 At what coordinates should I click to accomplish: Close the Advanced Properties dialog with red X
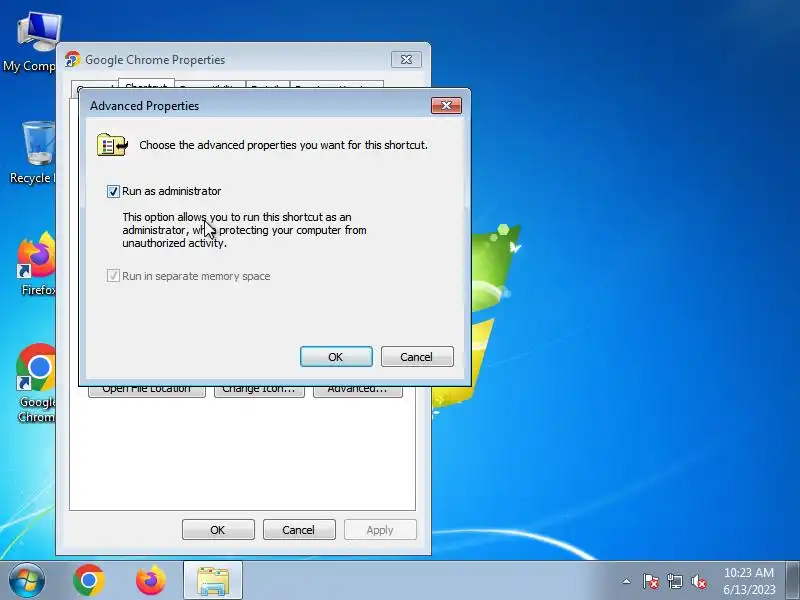point(446,106)
